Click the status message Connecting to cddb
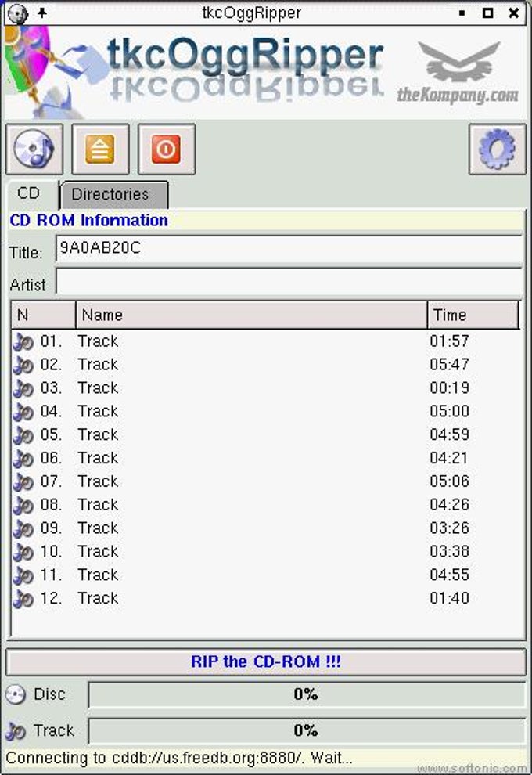 [179, 758]
